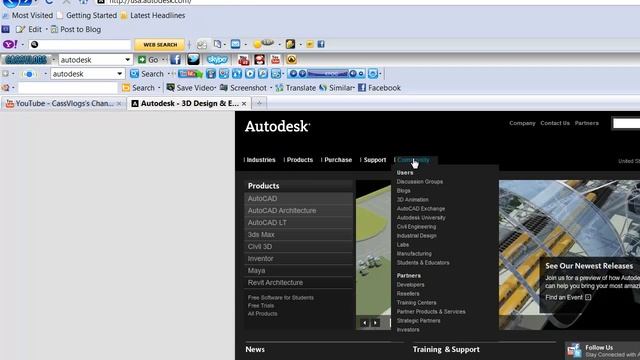This screenshot has width=640, height=360.
Task: Open the Products navigation menu
Action: pos(300,160)
